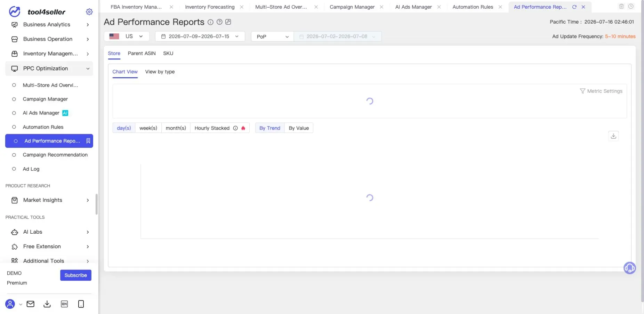Select month(s) granularity
644x314 pixels.
[176, 128]
